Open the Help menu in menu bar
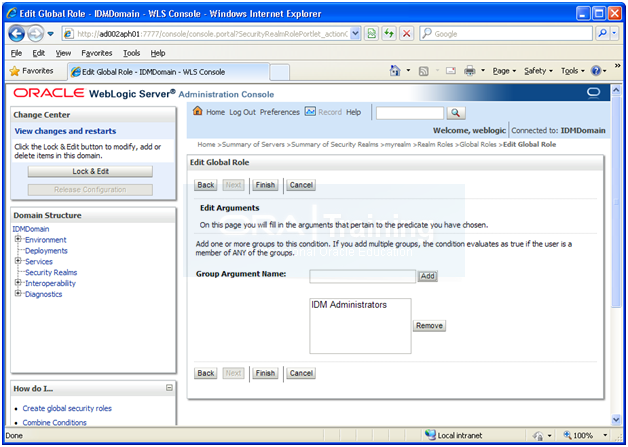The height and width of the screenshot is (447, 628). [x=158, y=53]
